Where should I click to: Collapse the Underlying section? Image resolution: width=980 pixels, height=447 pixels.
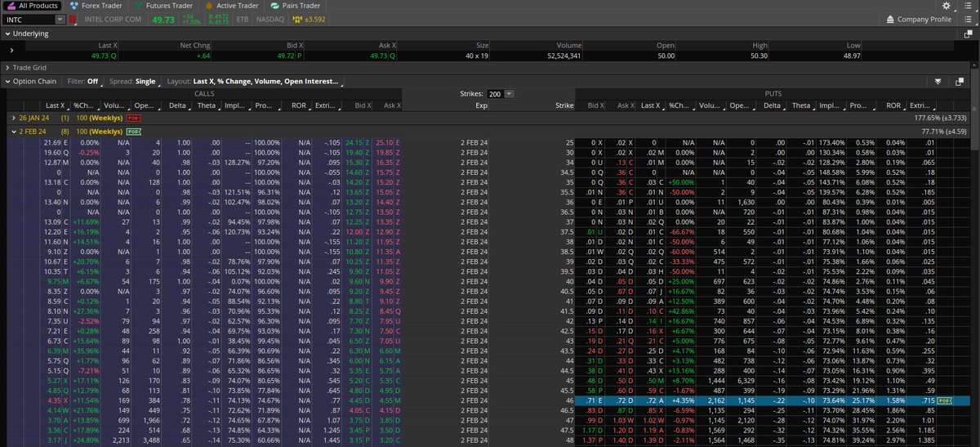point(7,34)
